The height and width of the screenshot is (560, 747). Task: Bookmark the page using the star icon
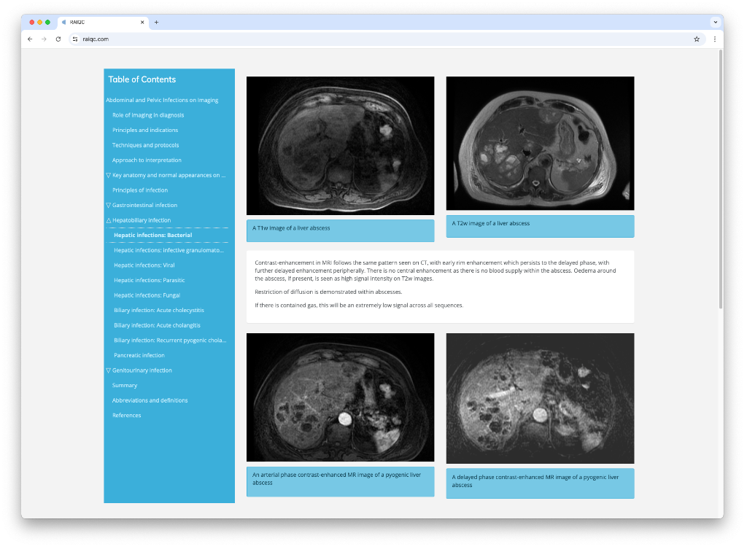click(696, 39)
